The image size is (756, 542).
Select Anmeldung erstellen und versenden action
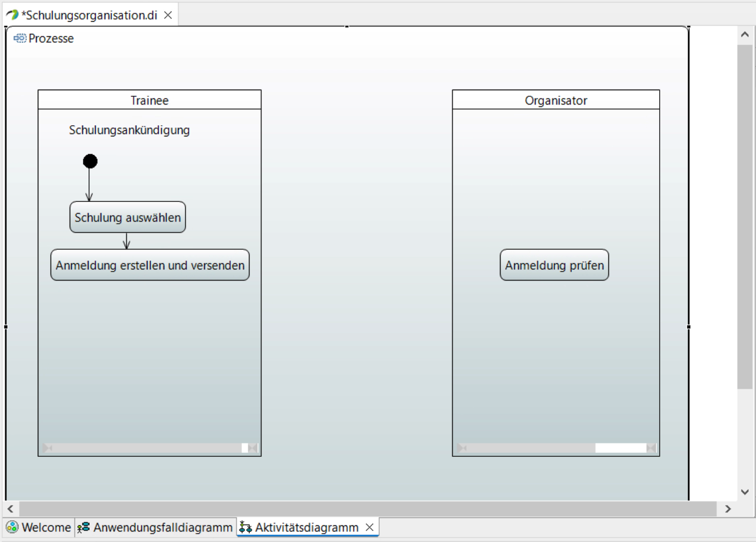pyautogui.click(x=150, y=265)
